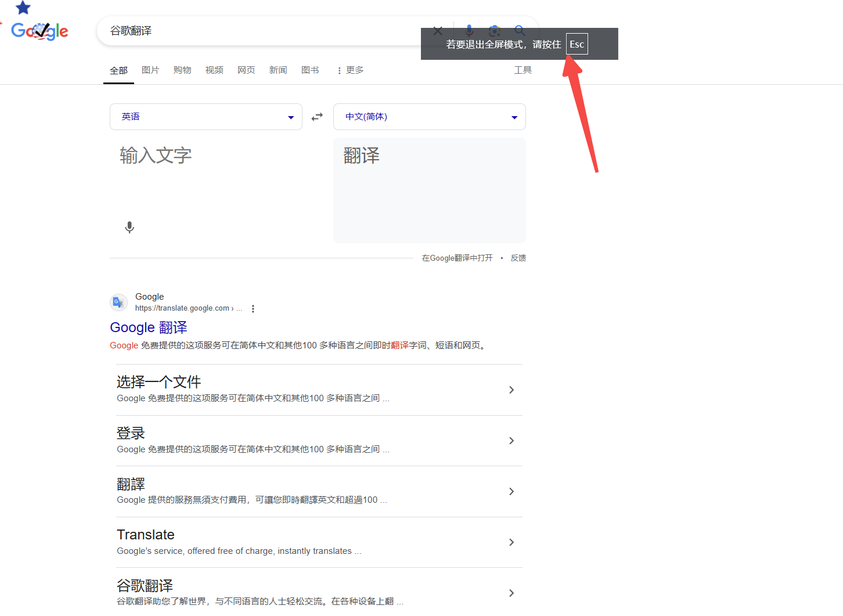Image resolution: width=843 pixels, height=616 pixels.
Task: Expand the 登录 sitelink arrow
Action: pyautogui.click(x=511, y=441)
